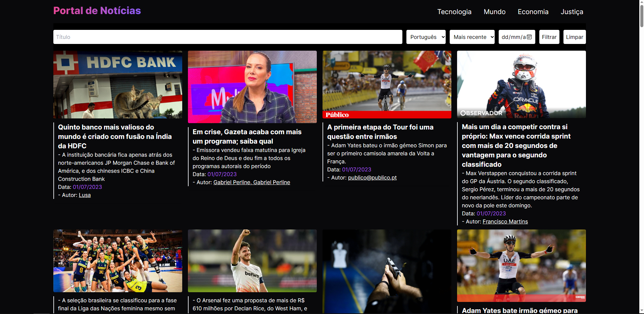Go to the Tecnologia section
644x314 pixels.
coord(454,12)
